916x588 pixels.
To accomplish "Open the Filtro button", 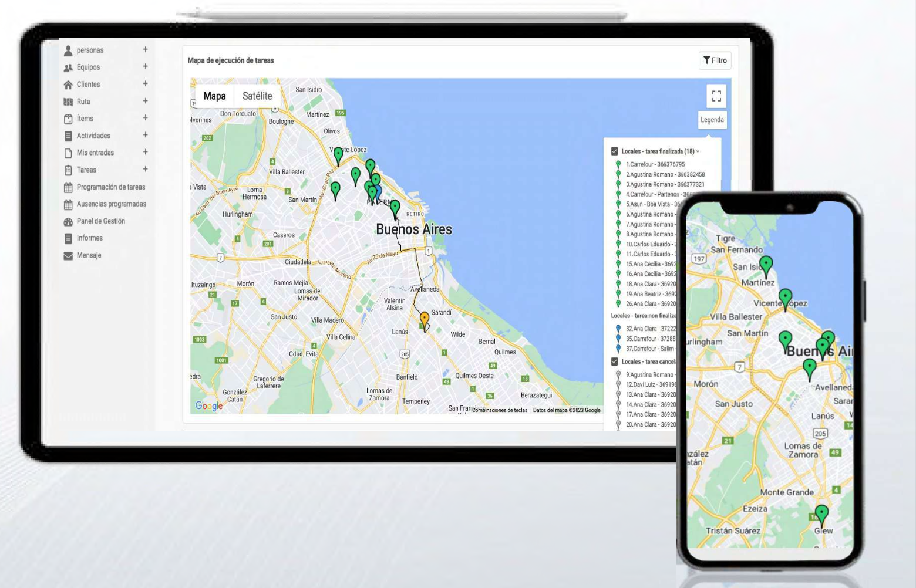I will pos(715,60).
